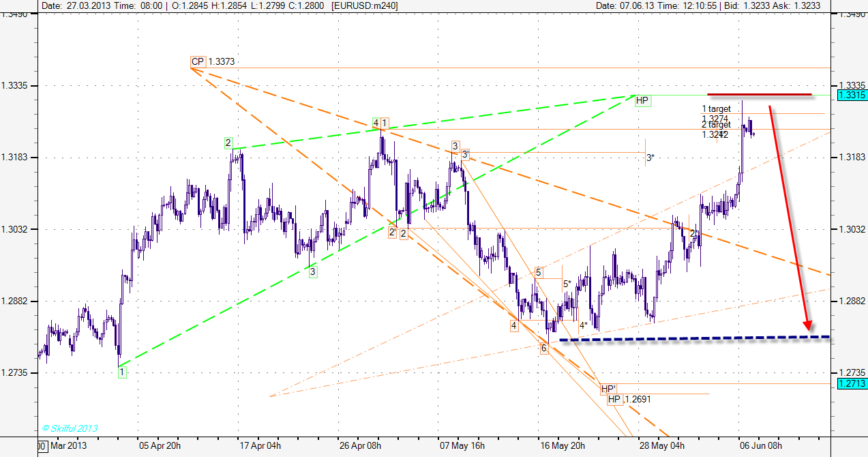Screen dimensions: 868x457
Task: Select the orange wave marker 6
Action: click(543, 349)
